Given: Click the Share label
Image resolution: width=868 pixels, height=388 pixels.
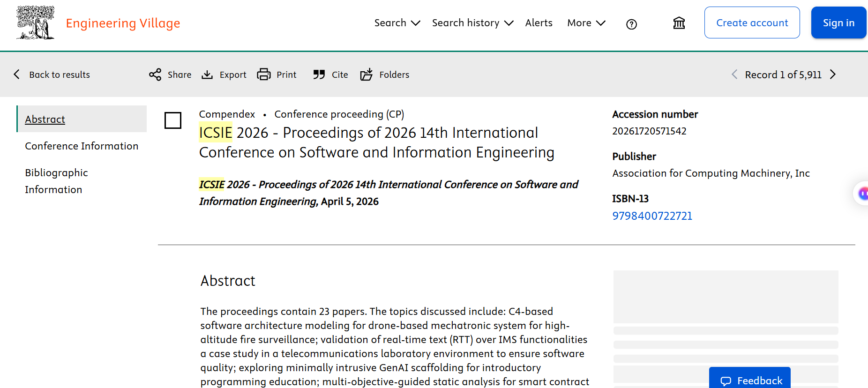Looking at the screenshot, I should [x=180, y=75].
